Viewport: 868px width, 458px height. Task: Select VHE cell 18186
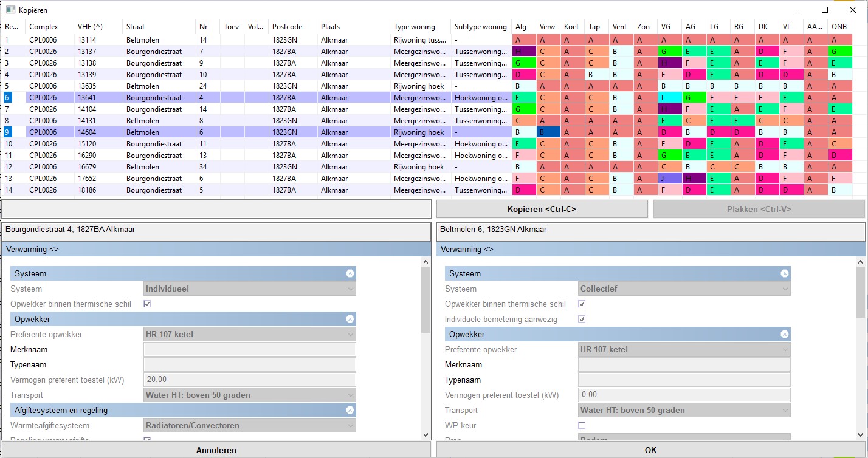point(98,190)
